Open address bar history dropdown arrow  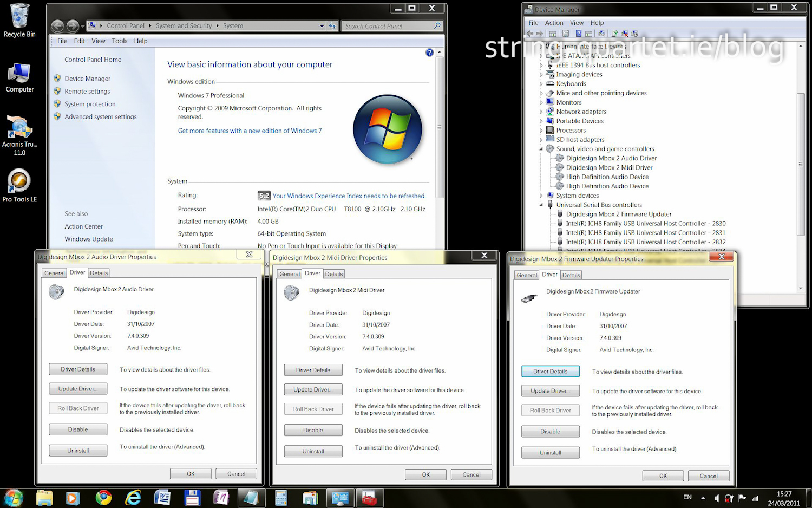click(x=322, y=26)
